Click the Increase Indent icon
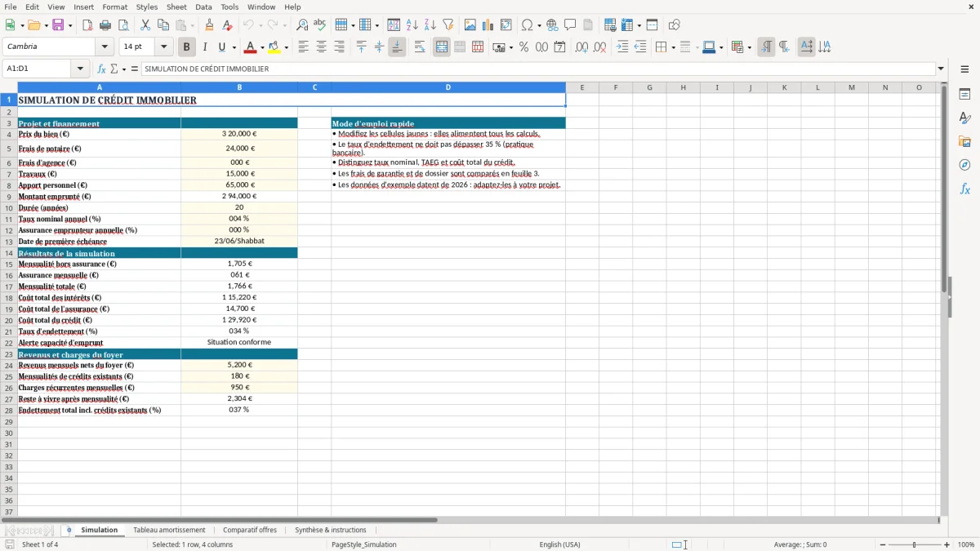Screen dimensions: 980x551 pos(622,47)
